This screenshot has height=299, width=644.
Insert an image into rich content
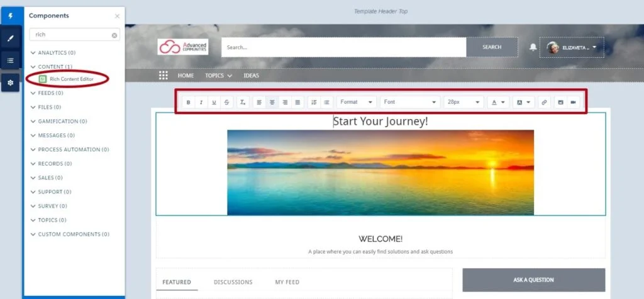[560, 102]
